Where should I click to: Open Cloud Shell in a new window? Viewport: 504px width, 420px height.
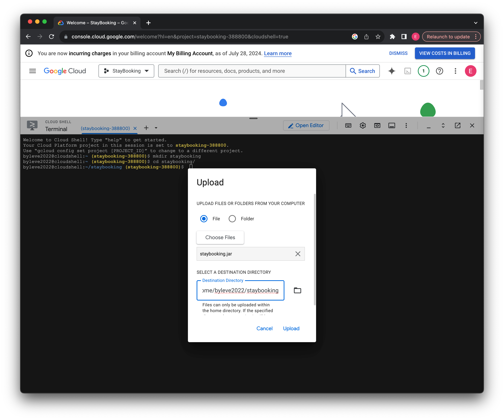[457, 125]
